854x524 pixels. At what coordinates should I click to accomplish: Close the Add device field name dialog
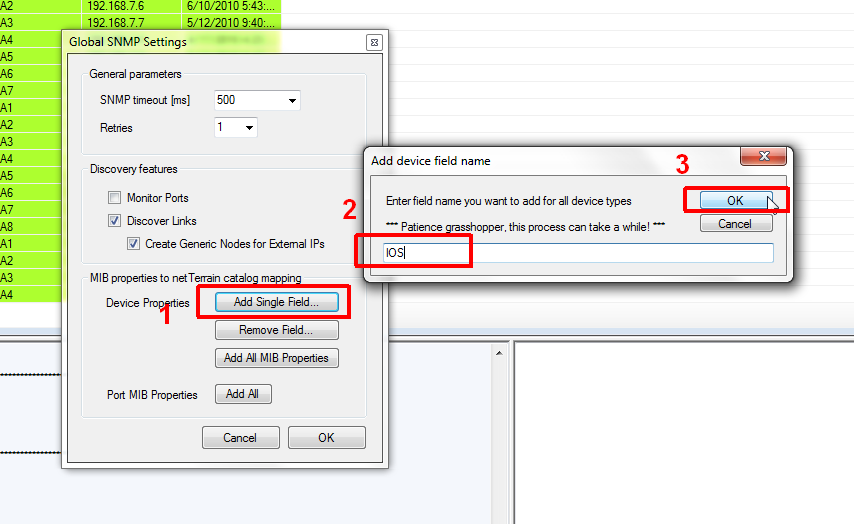(763, 156)
